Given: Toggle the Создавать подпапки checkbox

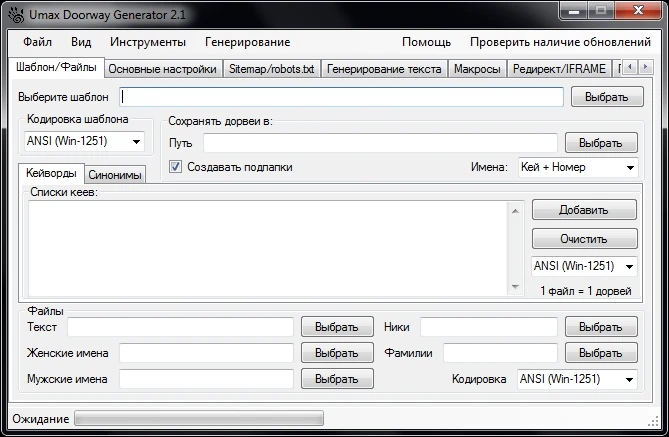Looking at the screenshot, I should coord(175,166).
